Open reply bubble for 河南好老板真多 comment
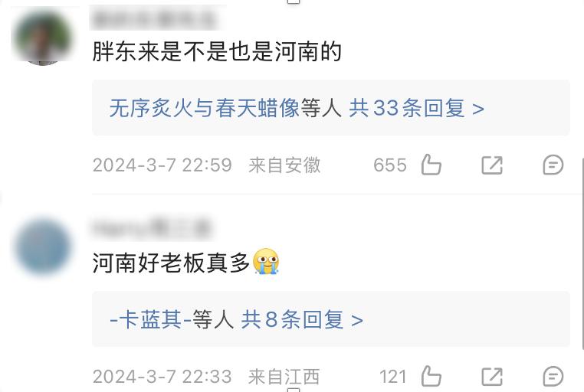This screenshot has height=392, width=584. point(553,377)
